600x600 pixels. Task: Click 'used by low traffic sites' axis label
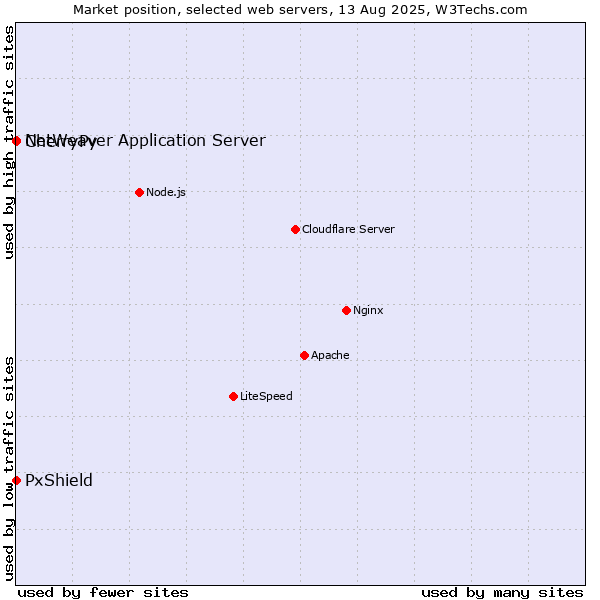pos(9,469)
